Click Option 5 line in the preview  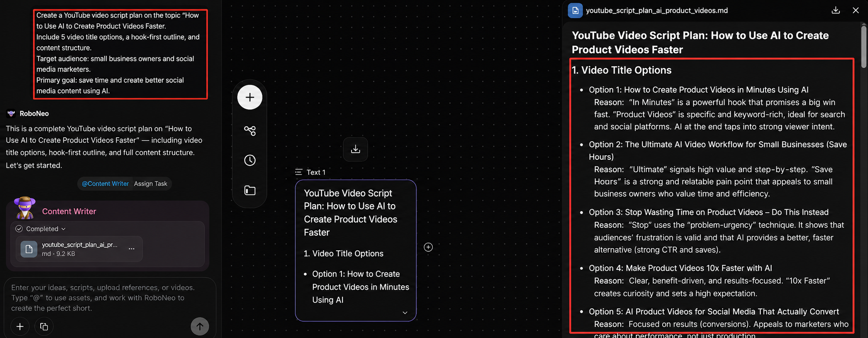coord(714,312)
